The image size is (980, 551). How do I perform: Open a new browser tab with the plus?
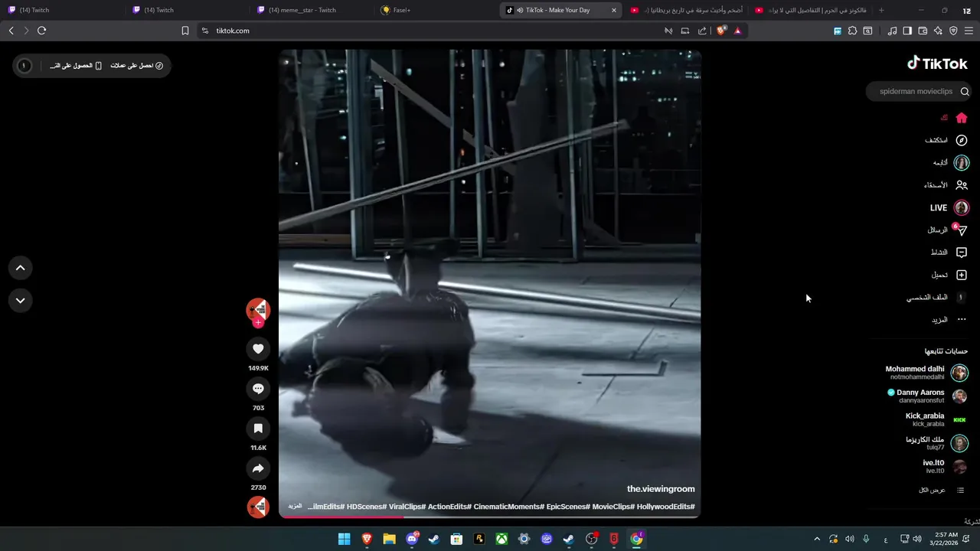pos(881,10)
